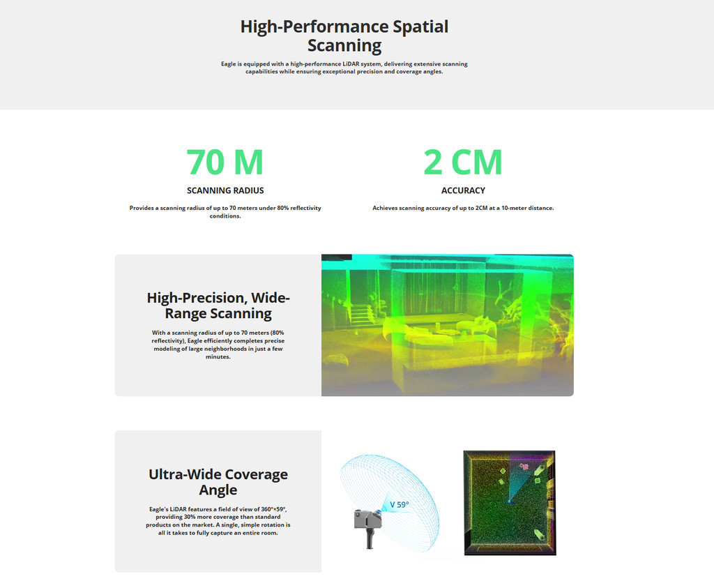Click the intro paragraph about Eagle's LiDAR system
Viewport: 714px width, 588px height.
coord(344,68)
